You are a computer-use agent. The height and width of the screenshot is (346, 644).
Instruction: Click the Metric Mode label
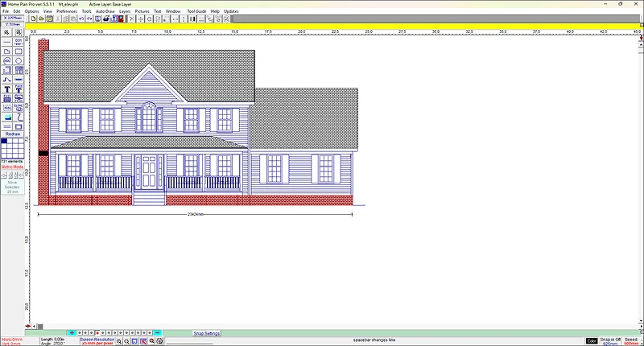click(12, 167)
